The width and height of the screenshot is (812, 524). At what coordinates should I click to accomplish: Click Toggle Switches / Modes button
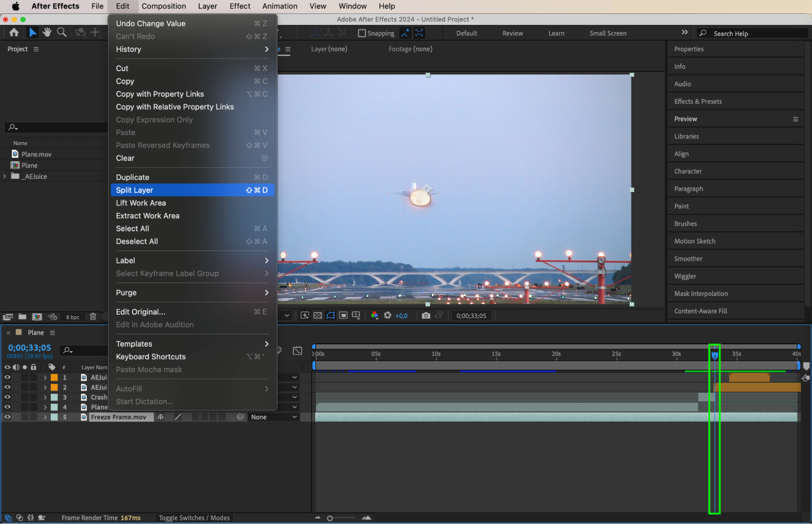click(x=194, y=518)
